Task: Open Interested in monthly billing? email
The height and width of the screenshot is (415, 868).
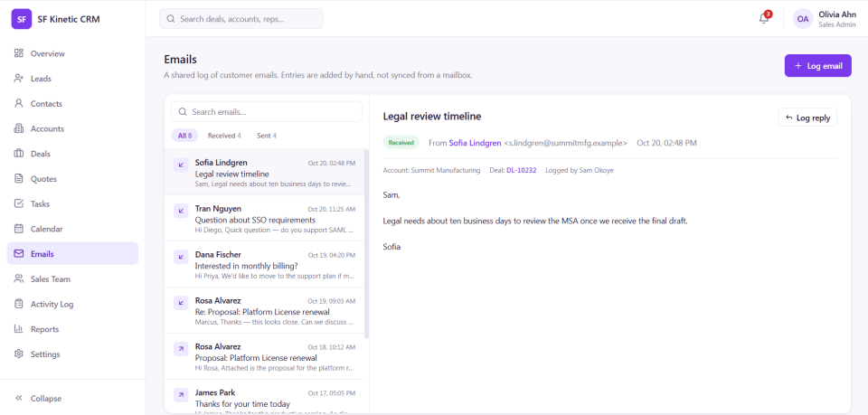Action: click(265, 264)
